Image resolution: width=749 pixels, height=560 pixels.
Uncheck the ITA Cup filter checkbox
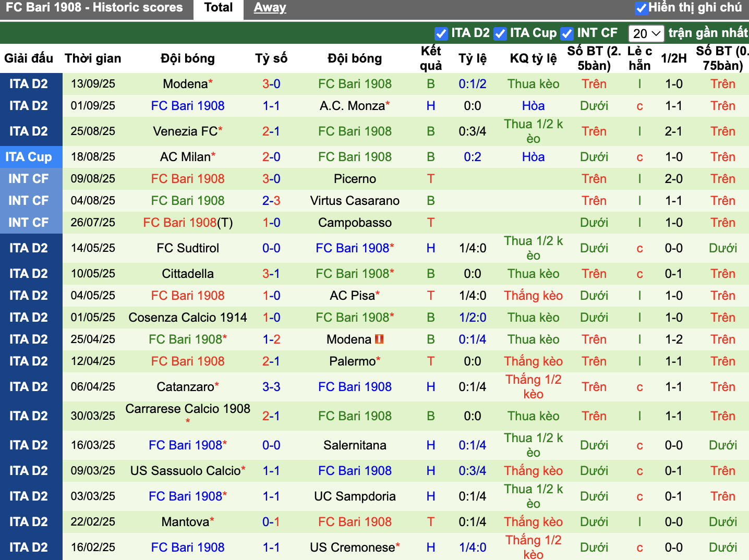pos(500,33)
